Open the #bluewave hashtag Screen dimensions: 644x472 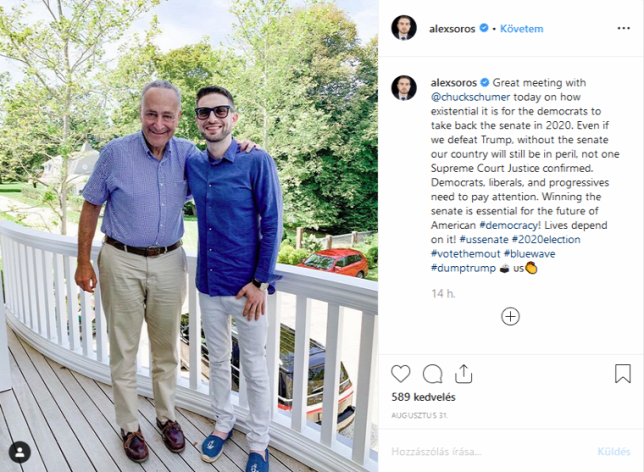coord(529,254)
